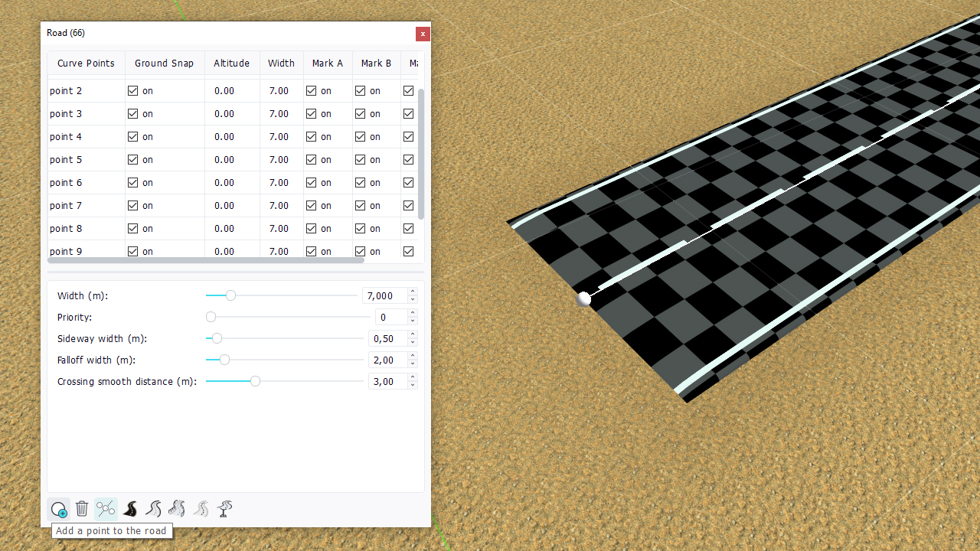Increase Width value with up arrow

413,292
